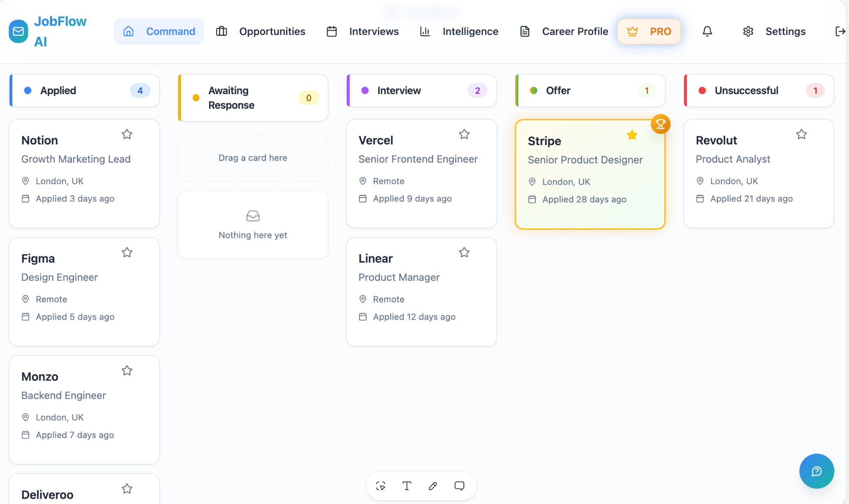Open the Command tab

(159, 31)
